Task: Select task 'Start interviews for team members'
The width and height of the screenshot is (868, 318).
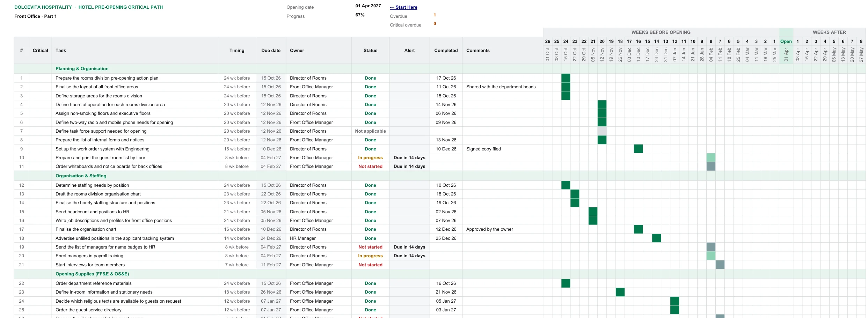Action: pyautogui.click(x=90, y=265)
